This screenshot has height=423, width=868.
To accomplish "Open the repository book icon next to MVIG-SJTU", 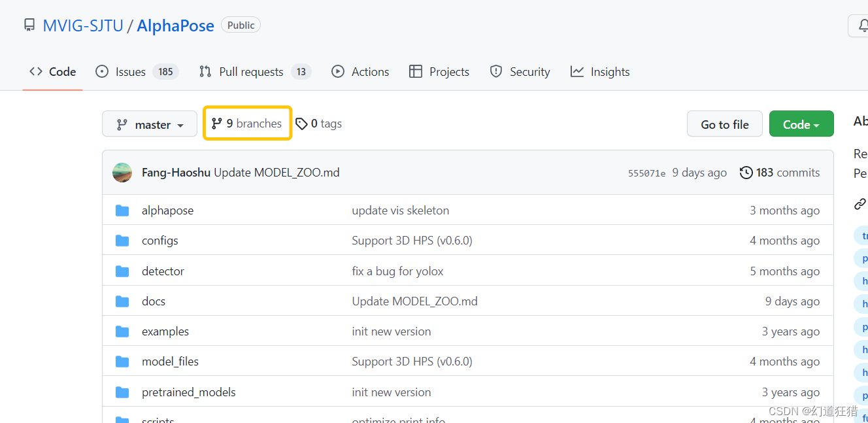I will tap(29, 25).
